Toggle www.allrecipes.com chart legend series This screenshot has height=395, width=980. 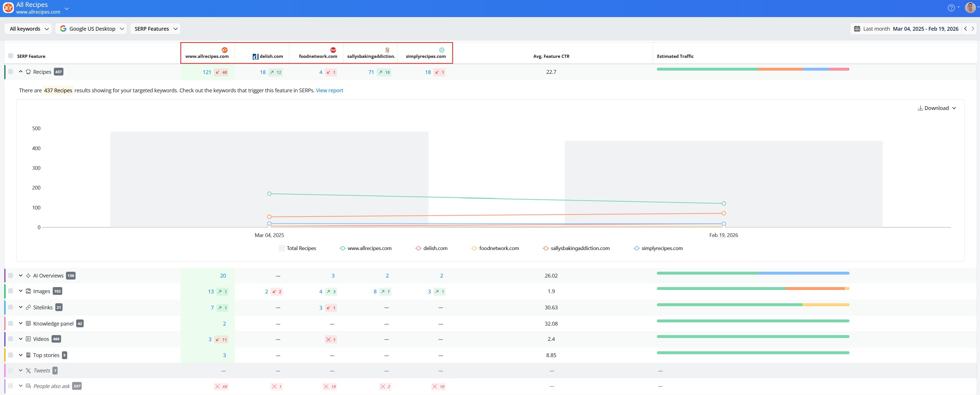pyautogui.click(x=365, y=248)
